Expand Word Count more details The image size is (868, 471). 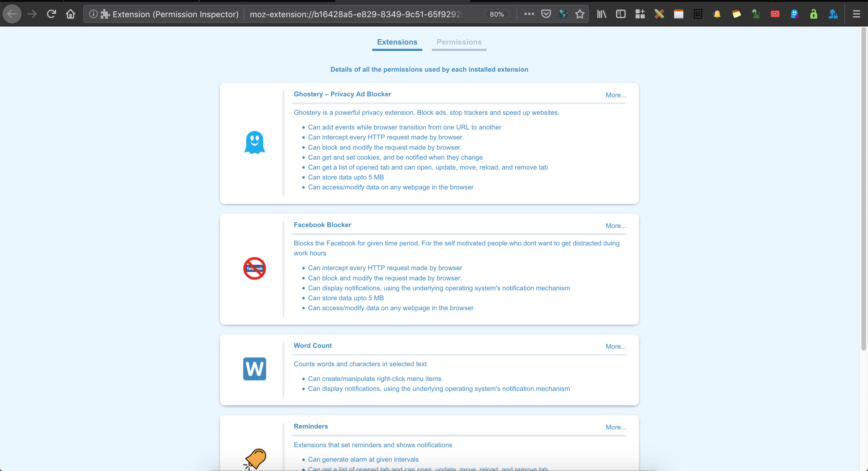coord(615,346)
